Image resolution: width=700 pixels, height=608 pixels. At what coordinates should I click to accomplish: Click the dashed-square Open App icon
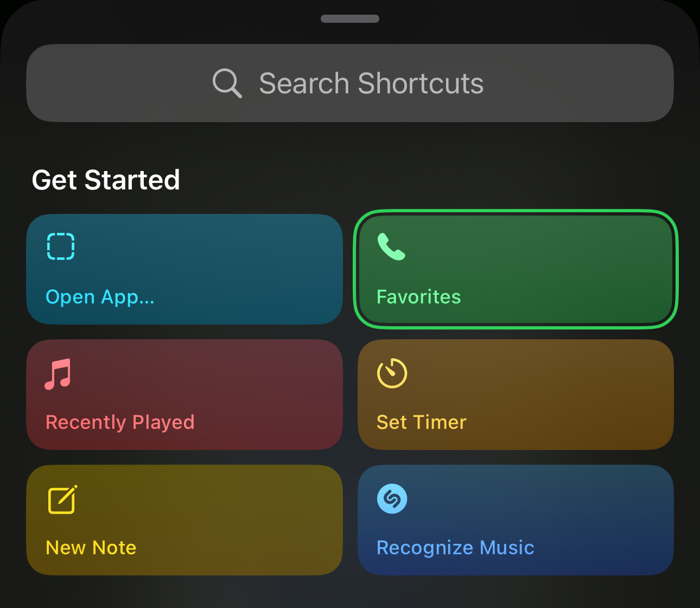61,246
